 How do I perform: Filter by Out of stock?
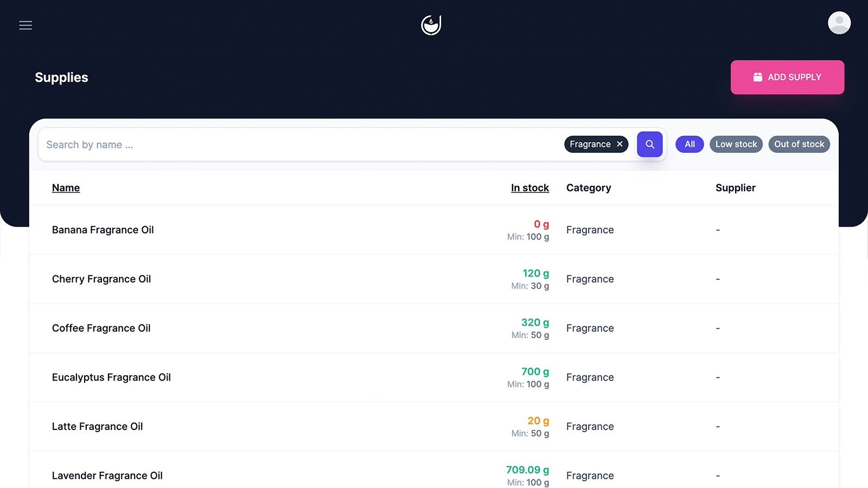[x=799, y=144]
